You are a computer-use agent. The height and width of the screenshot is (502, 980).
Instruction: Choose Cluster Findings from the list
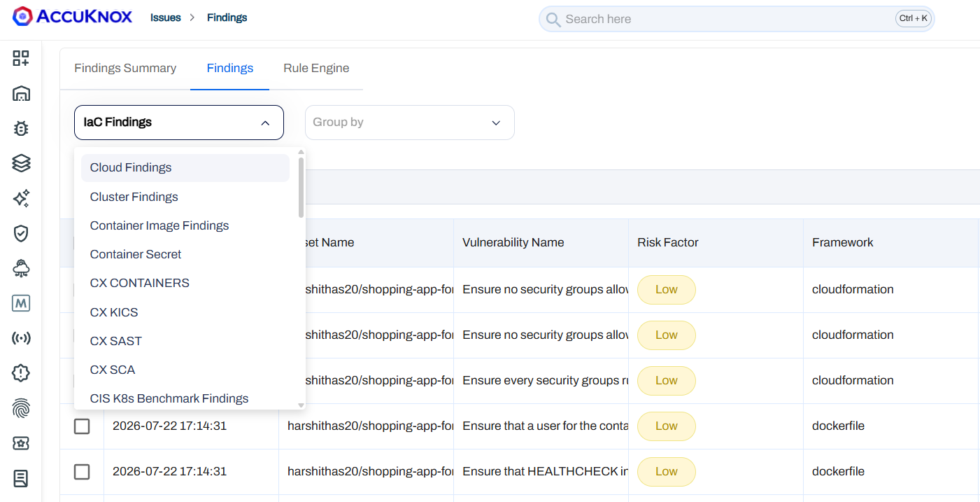tap(185, 197)
